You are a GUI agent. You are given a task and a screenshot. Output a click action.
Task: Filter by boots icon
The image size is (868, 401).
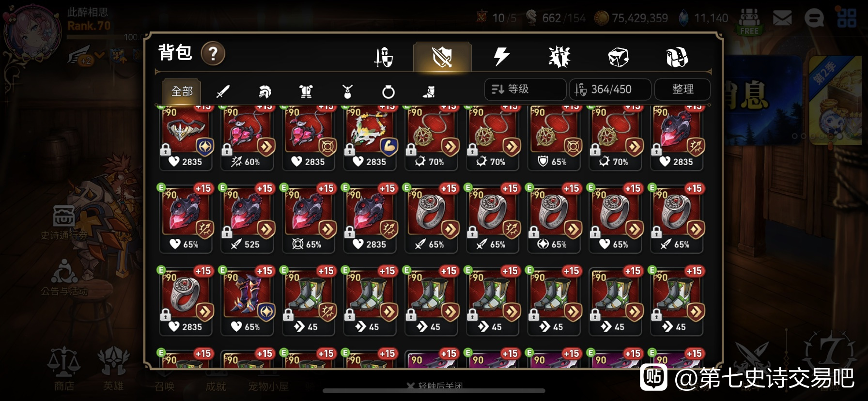point(429,92)
